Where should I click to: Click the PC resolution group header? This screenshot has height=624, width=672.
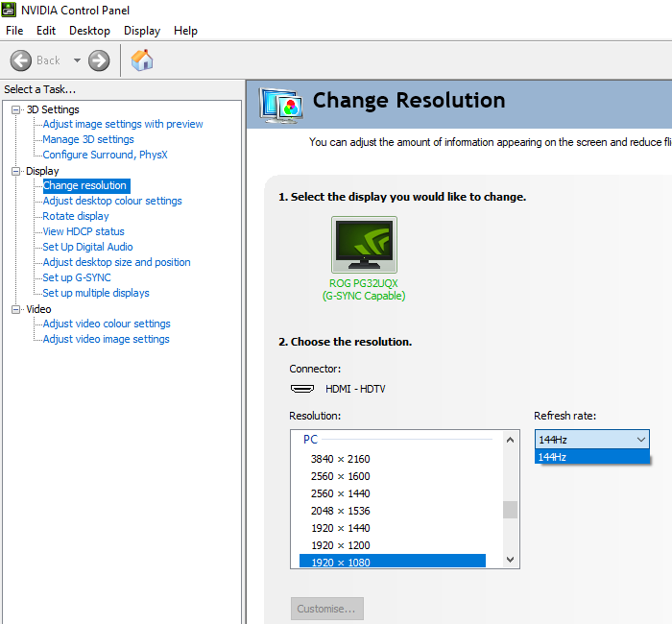(310, 440)
